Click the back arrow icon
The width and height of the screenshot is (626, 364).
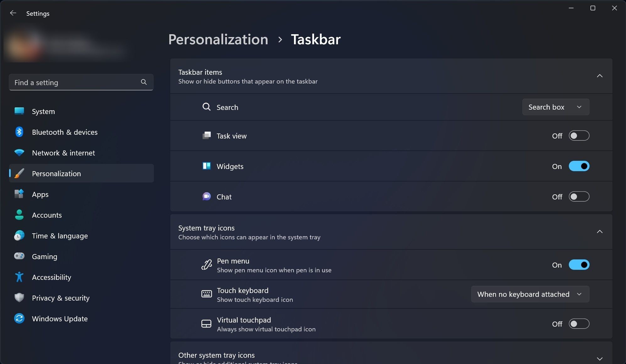13,13
